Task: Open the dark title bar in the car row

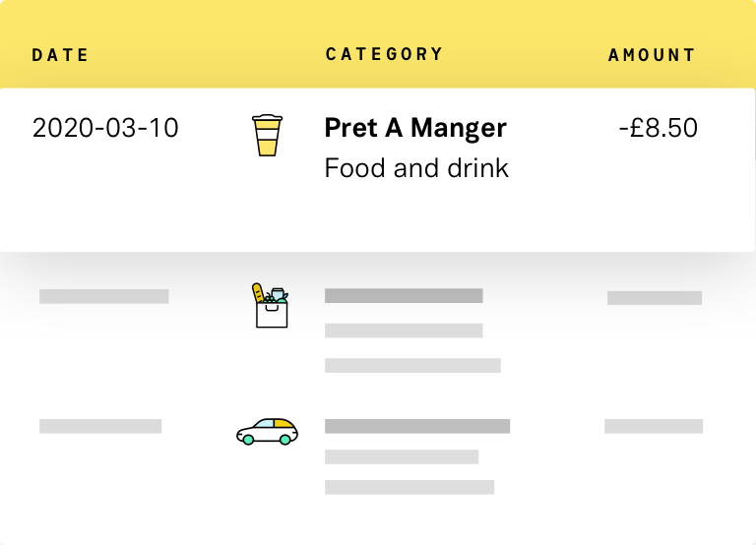Action: coord(417,426)
